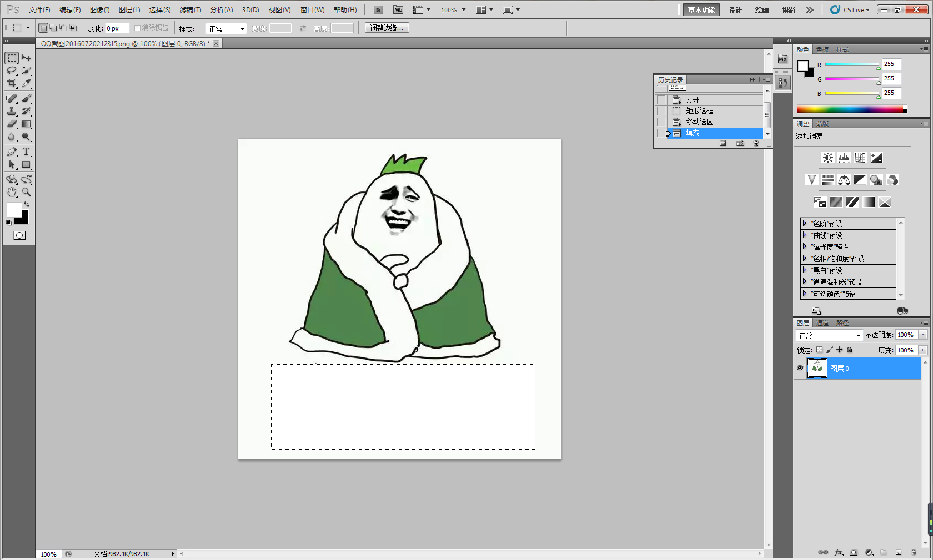Select the Horizontal Type tool
933x560 pixels.
click(x=26, y=152)
